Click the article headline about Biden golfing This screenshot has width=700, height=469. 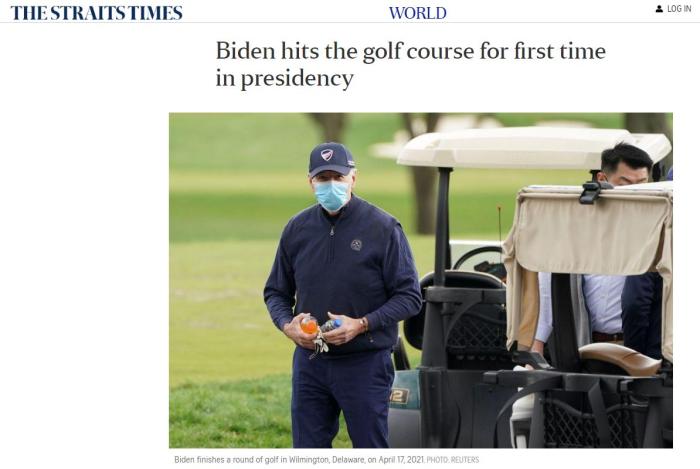[411, 65]
